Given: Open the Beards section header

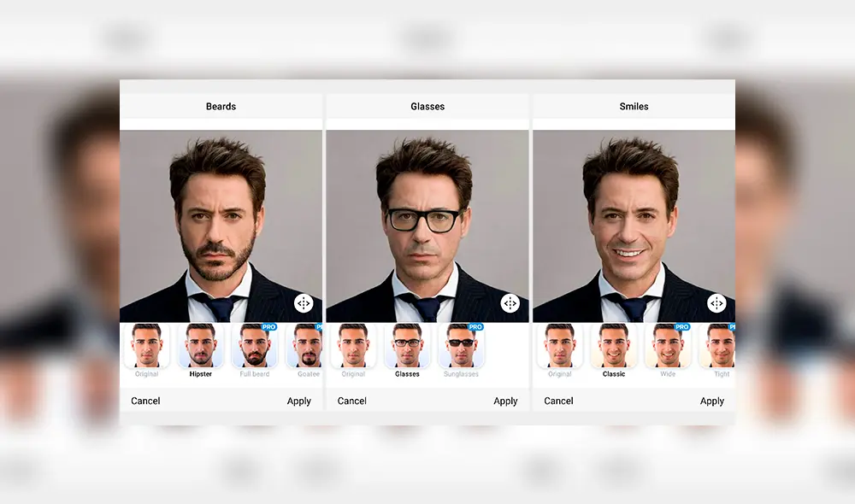Looking at the screenshot, I should [221, 106].
